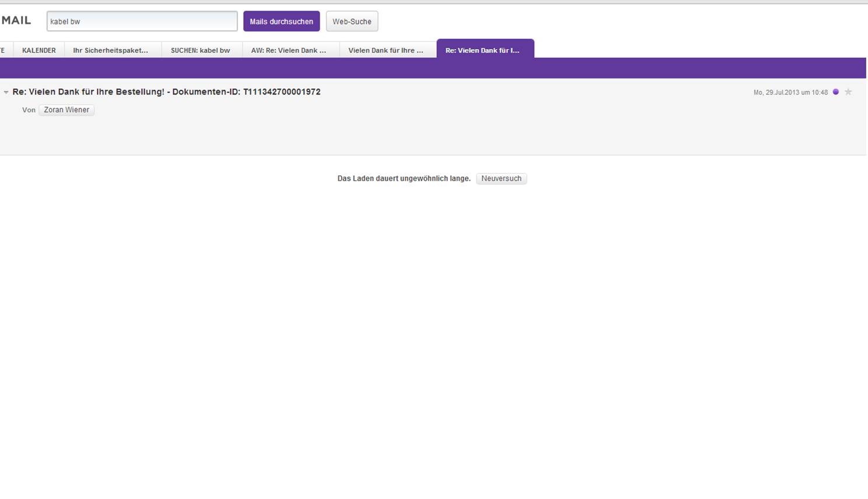The image size is (868, 499).
Task: Click the Mails durchsuchen button
Action: 281,22
